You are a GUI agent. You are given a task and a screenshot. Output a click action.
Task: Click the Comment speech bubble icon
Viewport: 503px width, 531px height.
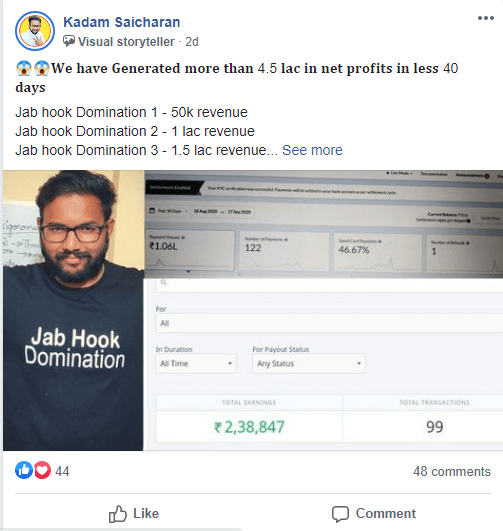pyautogui.click(x=340, y=514)
